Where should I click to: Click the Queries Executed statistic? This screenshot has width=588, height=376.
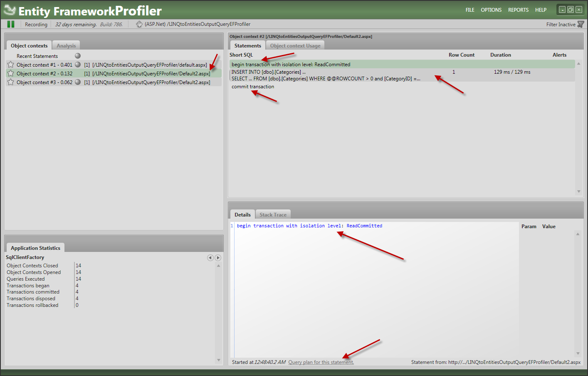(25, 279)
